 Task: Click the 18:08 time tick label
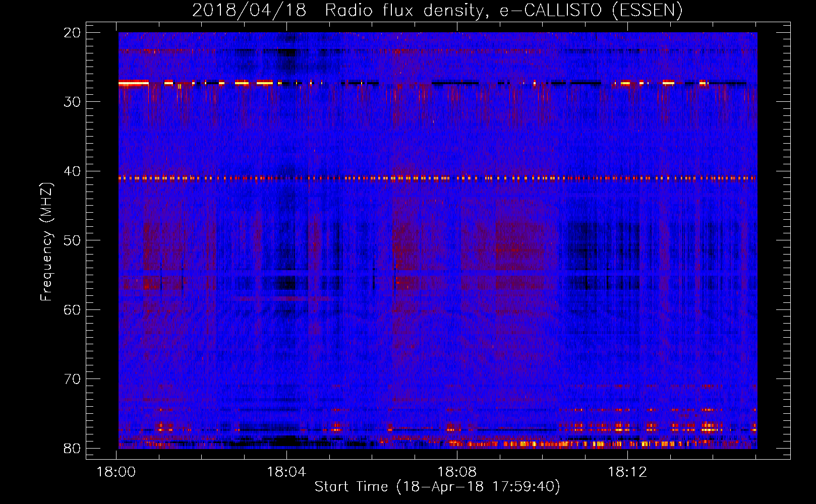457,472
